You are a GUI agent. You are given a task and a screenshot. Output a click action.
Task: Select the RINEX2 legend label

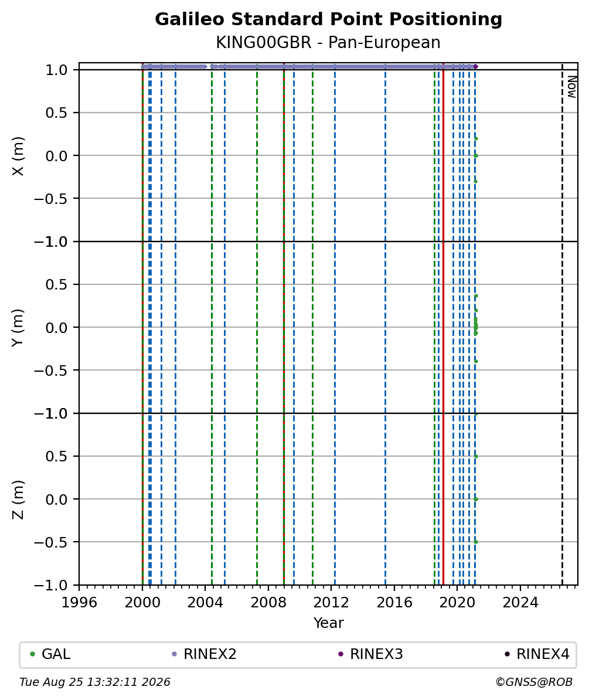(x=210, y=654)
